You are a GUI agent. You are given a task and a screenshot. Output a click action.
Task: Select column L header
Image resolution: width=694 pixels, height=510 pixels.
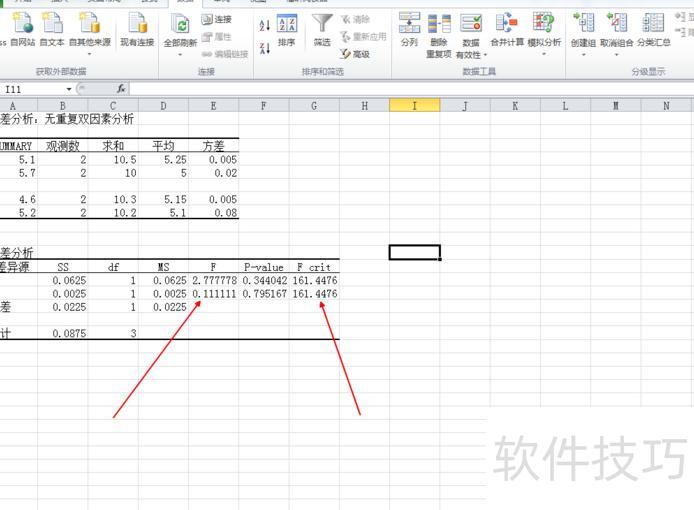pos(566,105)
